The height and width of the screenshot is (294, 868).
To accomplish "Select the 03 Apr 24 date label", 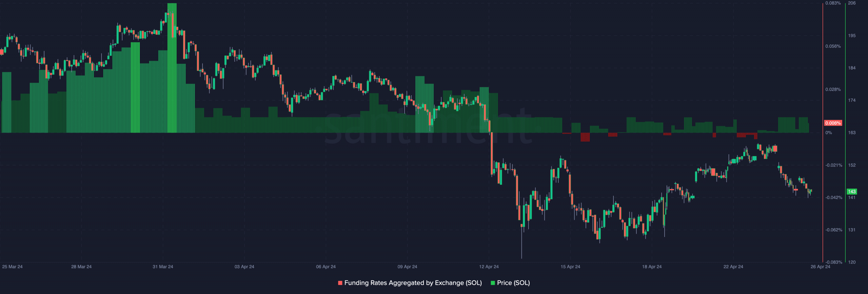I will (x=244, y=267).
